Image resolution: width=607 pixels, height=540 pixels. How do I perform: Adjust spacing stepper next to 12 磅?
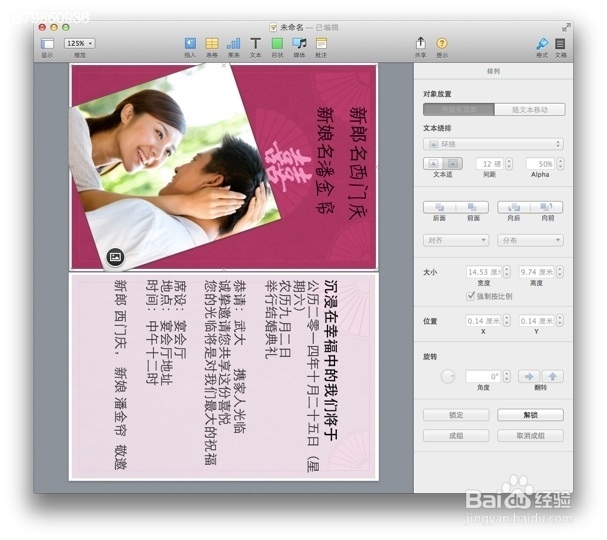click(x=509, y=164)
